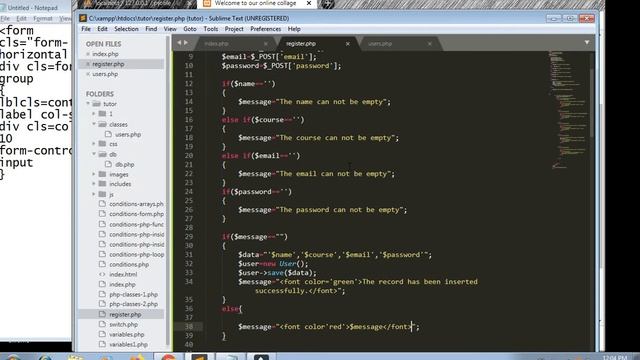
Task: Close the index.php editor tab
Action: coord(266,44)
